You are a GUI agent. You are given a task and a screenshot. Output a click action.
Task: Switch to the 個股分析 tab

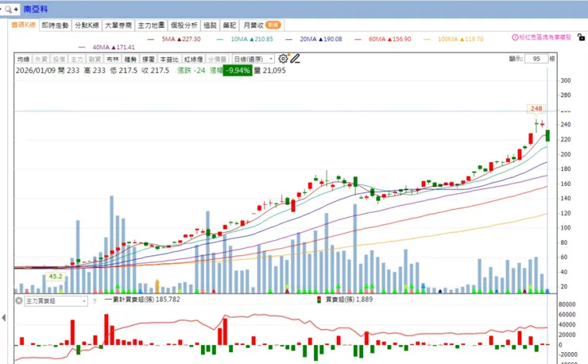click(184, 25)
